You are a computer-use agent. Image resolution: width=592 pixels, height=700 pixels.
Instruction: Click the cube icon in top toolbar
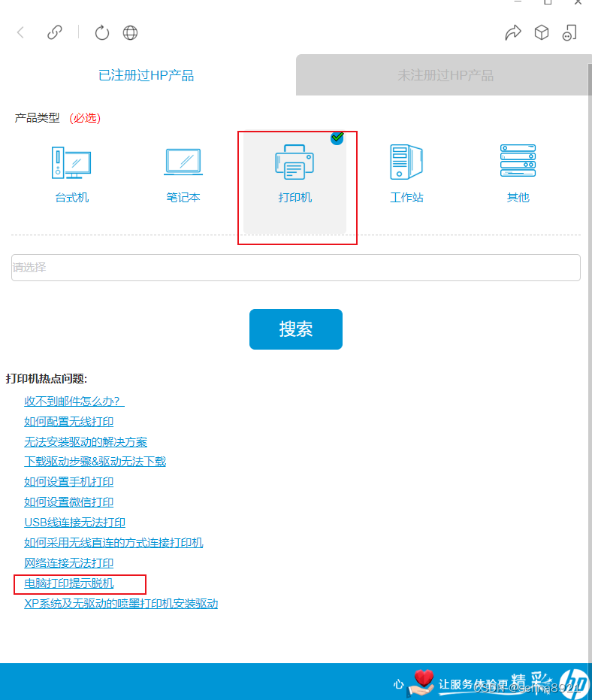pyautogui.click(x=542, y=32)
